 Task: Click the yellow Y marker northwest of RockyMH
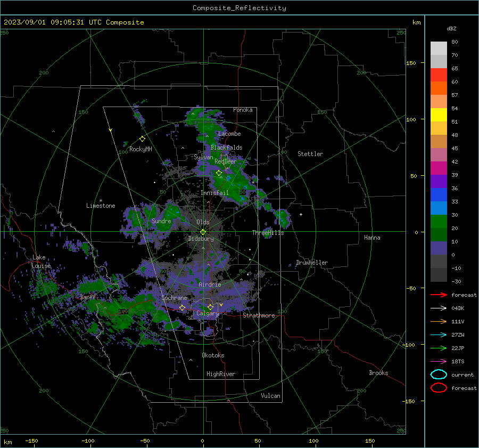(111, 131)
